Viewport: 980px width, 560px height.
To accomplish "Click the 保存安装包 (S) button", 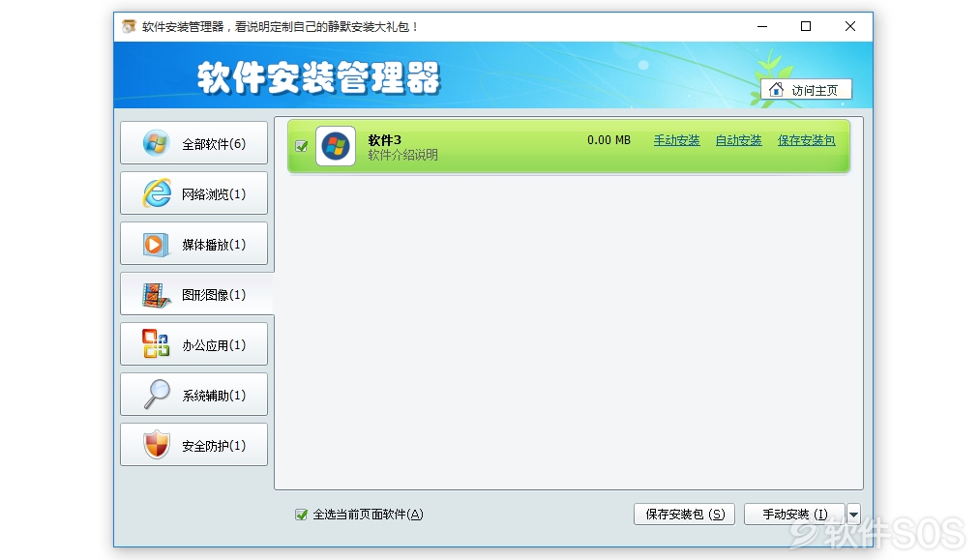I will (684, 515).
